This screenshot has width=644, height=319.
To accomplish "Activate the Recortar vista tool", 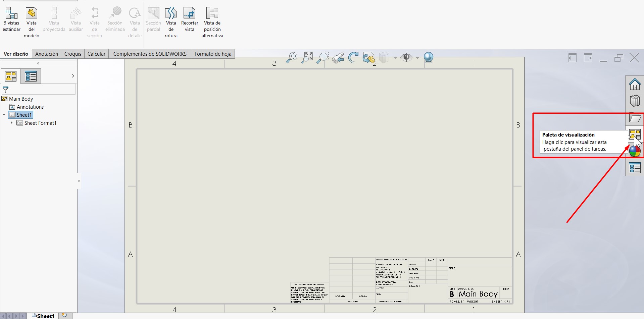I will (x=190, y=19).
